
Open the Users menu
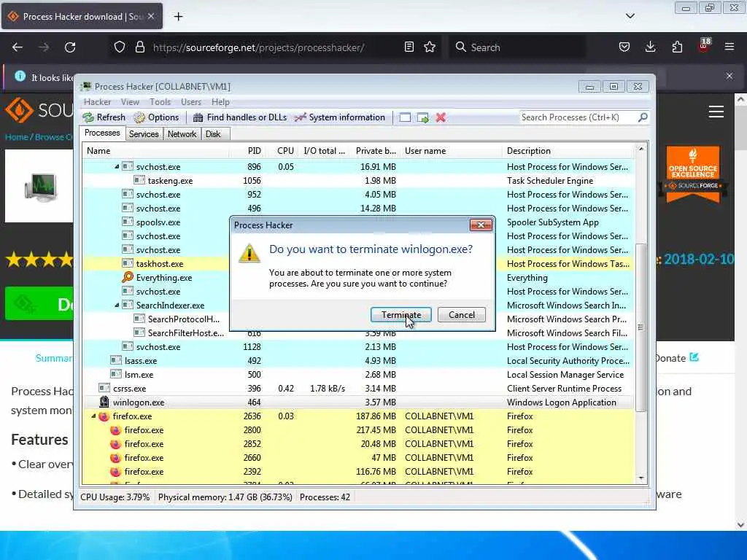pos(191,102)
